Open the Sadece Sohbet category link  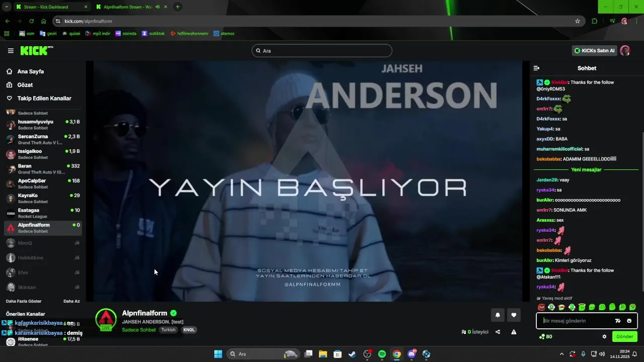(x=139, y=330)
